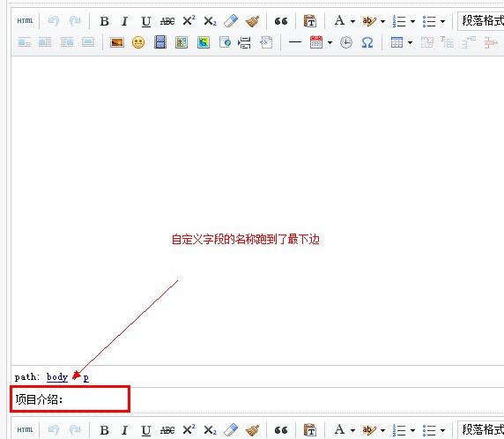This screenshot has height=439, width=504.
Task: Insert special character with omega icon
Action: (x=367, y=42)
